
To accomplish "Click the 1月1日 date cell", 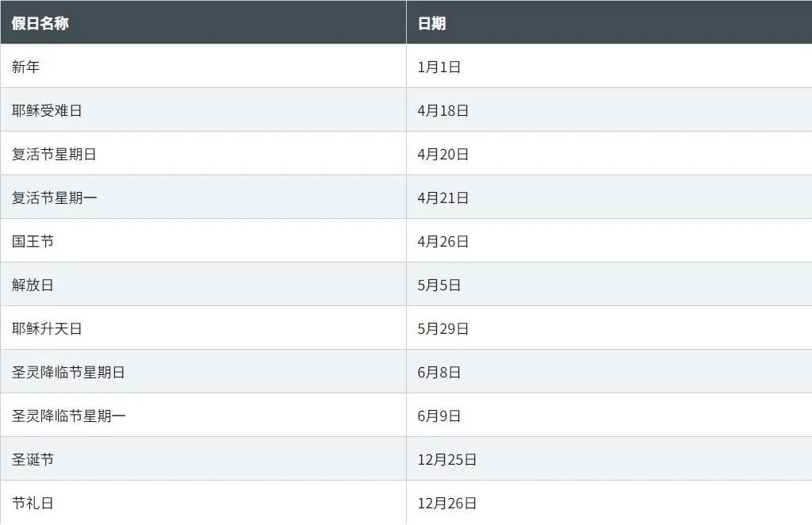I will click(x=439, y=67).
